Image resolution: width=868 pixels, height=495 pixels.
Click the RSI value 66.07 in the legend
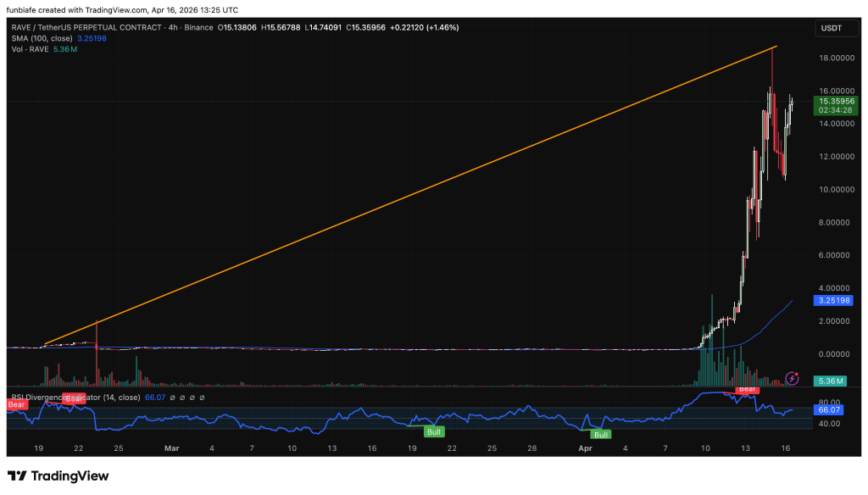154,397
